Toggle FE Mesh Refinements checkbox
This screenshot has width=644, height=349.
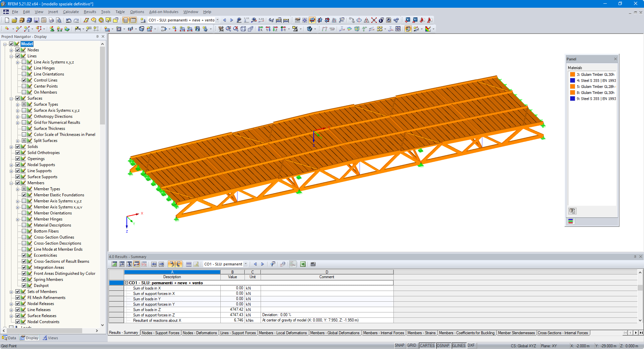tap(18, 298)
